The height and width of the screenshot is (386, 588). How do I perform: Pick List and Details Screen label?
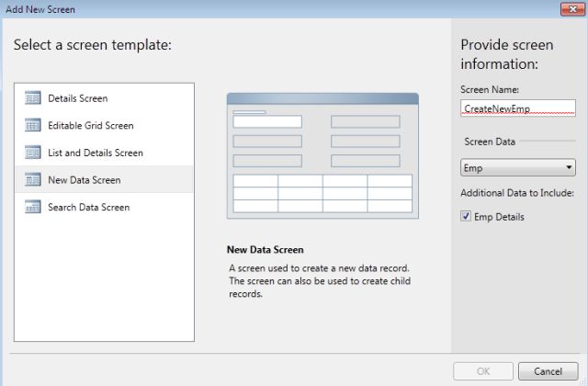pyautogui.click(x=96, y=153)
